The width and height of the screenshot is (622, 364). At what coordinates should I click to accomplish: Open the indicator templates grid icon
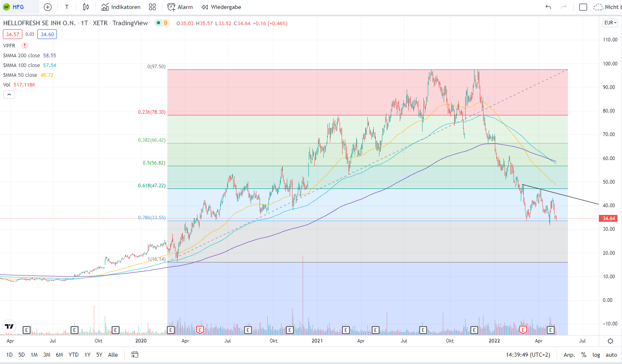(x=152, y=7)
